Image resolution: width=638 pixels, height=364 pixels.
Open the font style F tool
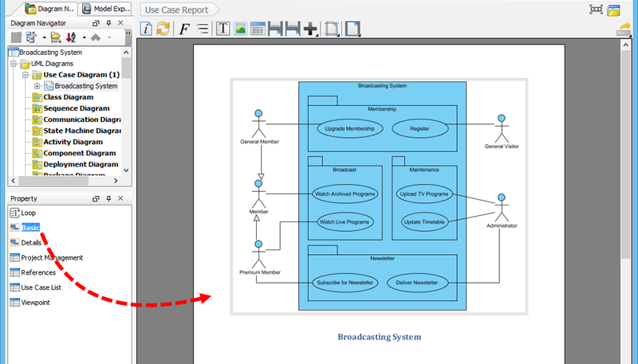(x=184, y=29)
